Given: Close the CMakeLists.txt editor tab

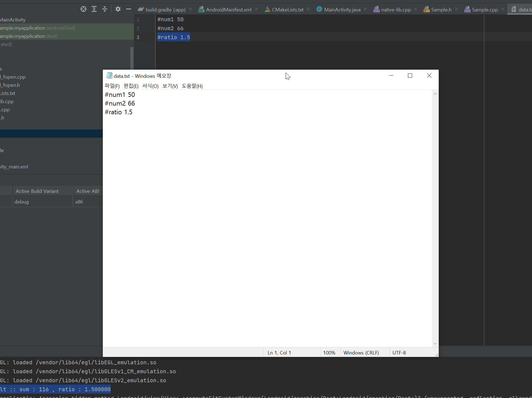Looking at the screenshot, I should tap(308, 9).
